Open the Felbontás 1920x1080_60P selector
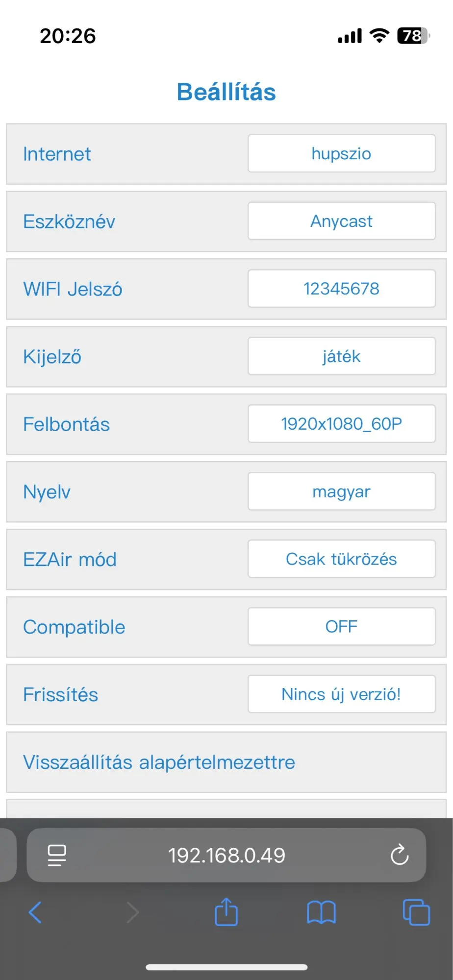Screen dimensions: 453x980 point(342,424)
